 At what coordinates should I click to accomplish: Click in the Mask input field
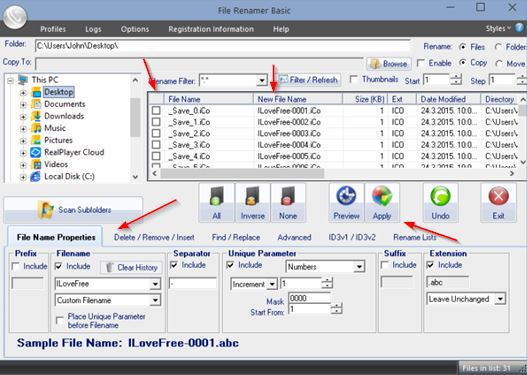(309, 298)
